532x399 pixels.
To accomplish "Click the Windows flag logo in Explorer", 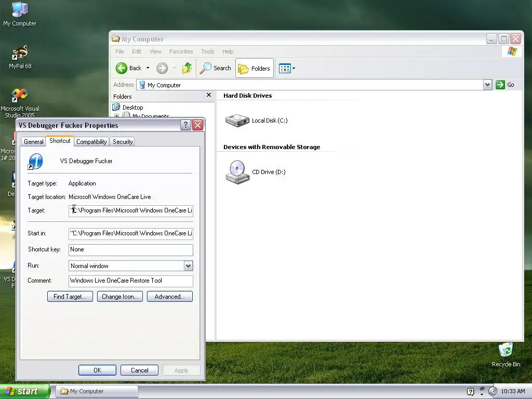I will [x=512, y=51].
